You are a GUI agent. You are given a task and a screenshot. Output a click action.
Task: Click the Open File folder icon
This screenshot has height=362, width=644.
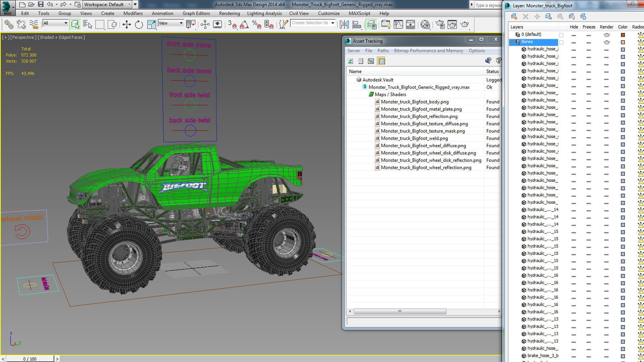click(x=31, y=4)
